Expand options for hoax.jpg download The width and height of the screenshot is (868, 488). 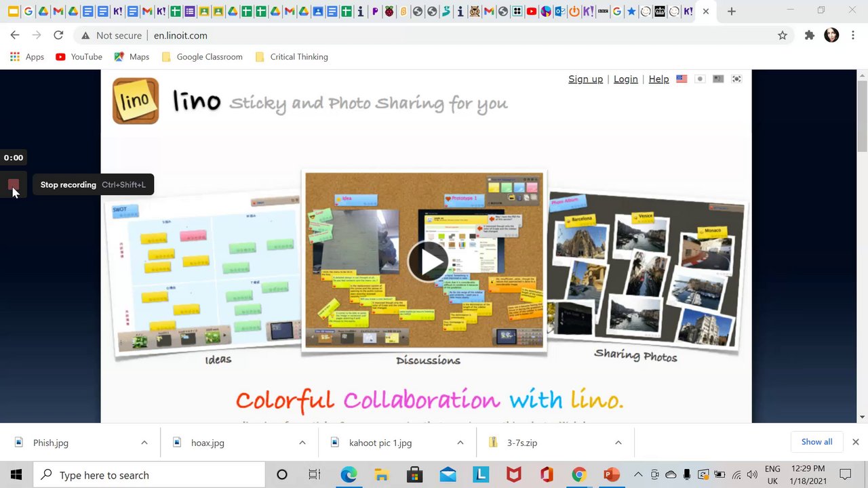(x=302, y=443)
